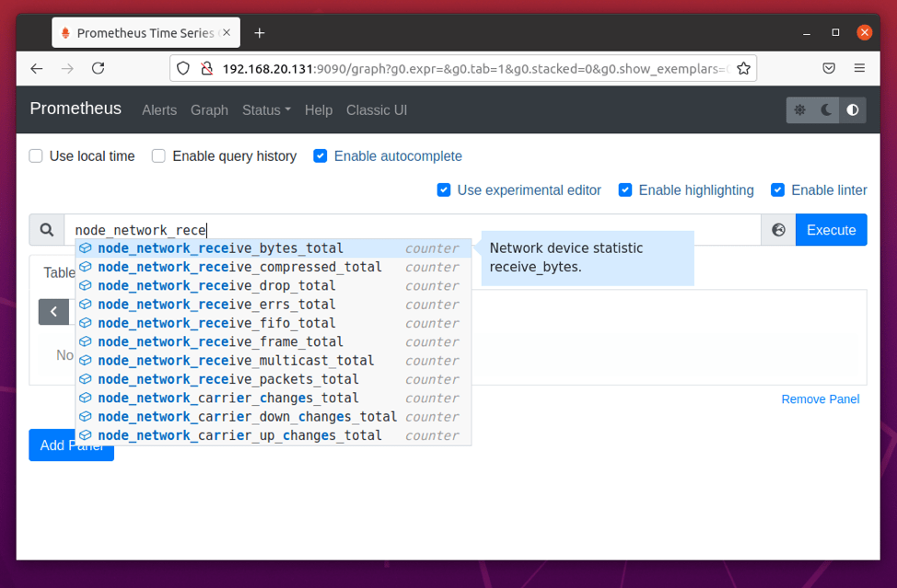Screen dimensions: 897x588
Task: Click the browser forward arrow
Action: click(67, 69)
